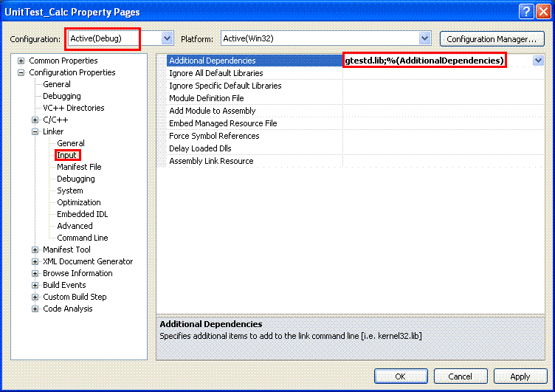Expand the Manifest Tool node
The image size is (555, 392).
35,250
